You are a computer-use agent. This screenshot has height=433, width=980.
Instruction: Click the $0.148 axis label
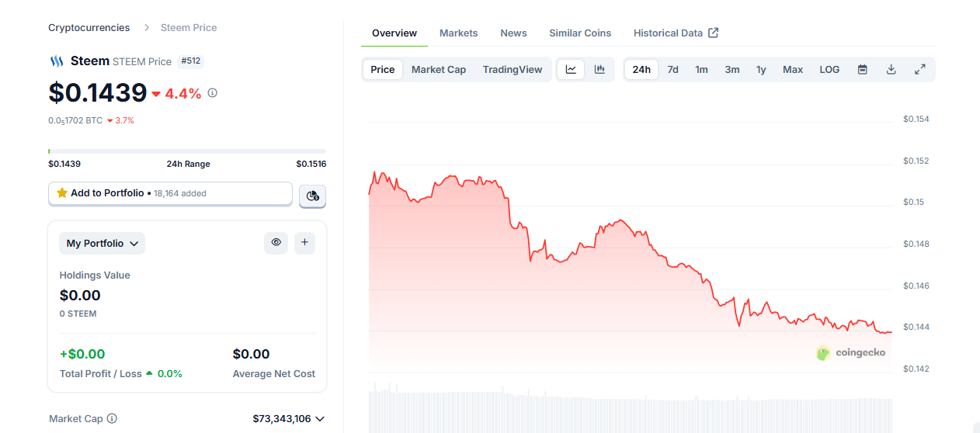tap(916, 244)
